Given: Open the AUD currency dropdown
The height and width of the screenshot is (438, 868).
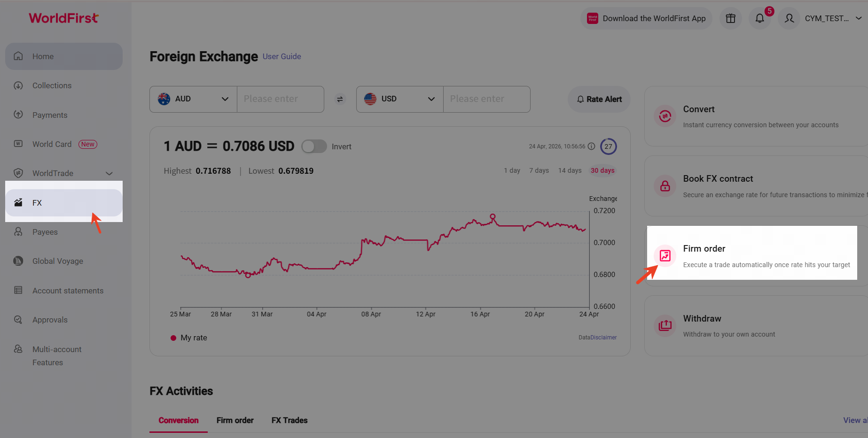Looking at the screenshot, I should point(193,99).
